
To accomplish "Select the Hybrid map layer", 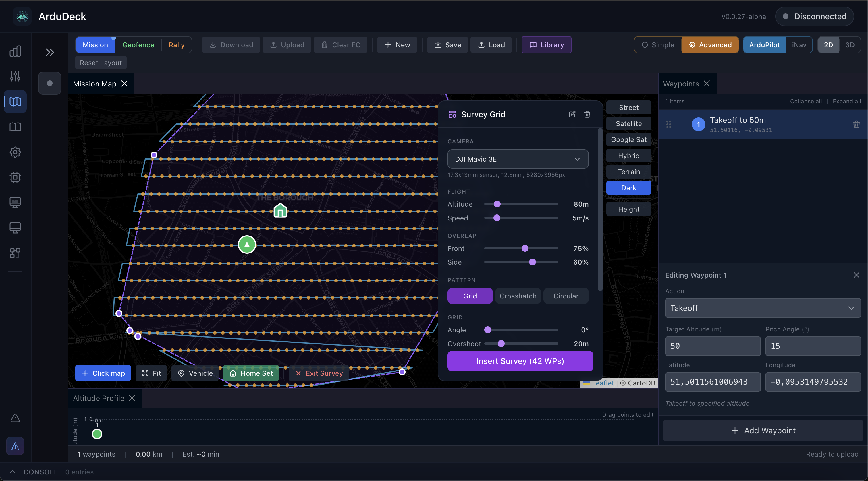I will [x=628, y=156].
